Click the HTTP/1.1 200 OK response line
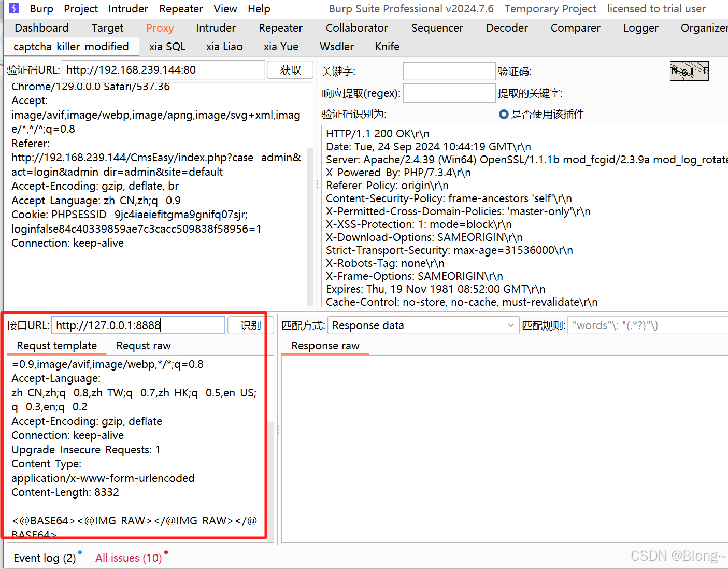The height and width of the screenshot is (569, 728). (x=378, y=134)
